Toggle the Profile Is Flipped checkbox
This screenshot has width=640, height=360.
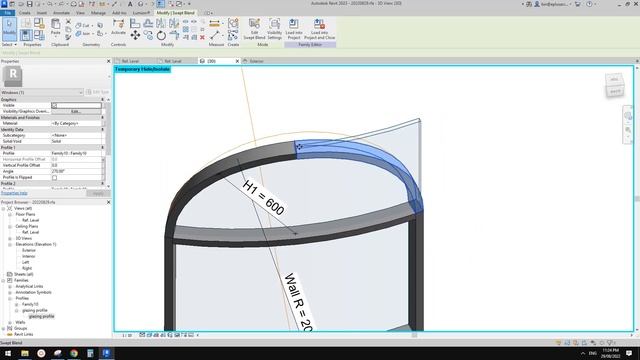point(54,178)
